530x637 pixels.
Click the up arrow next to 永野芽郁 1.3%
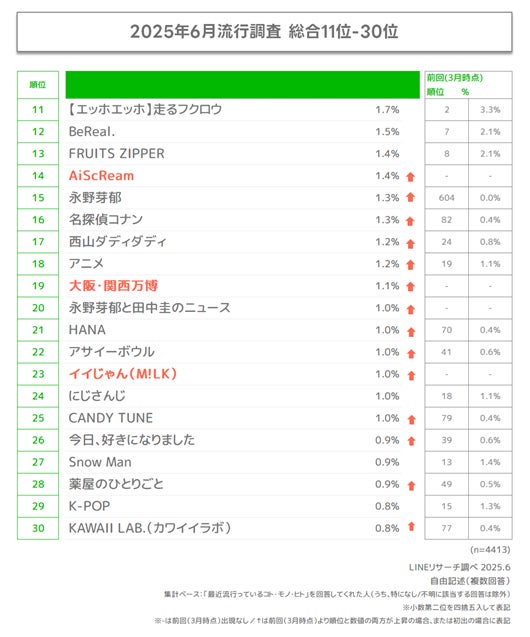click(411, 197)
